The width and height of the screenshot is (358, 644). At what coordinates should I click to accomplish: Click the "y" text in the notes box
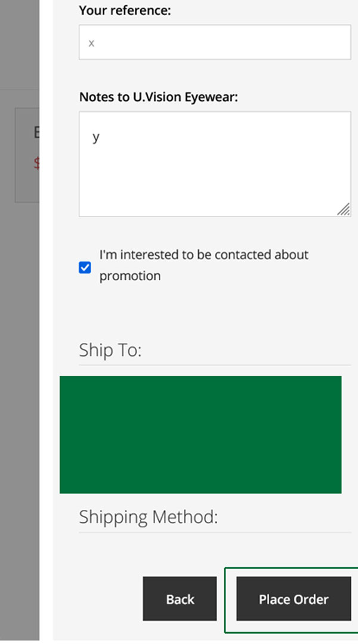[95, 137]
